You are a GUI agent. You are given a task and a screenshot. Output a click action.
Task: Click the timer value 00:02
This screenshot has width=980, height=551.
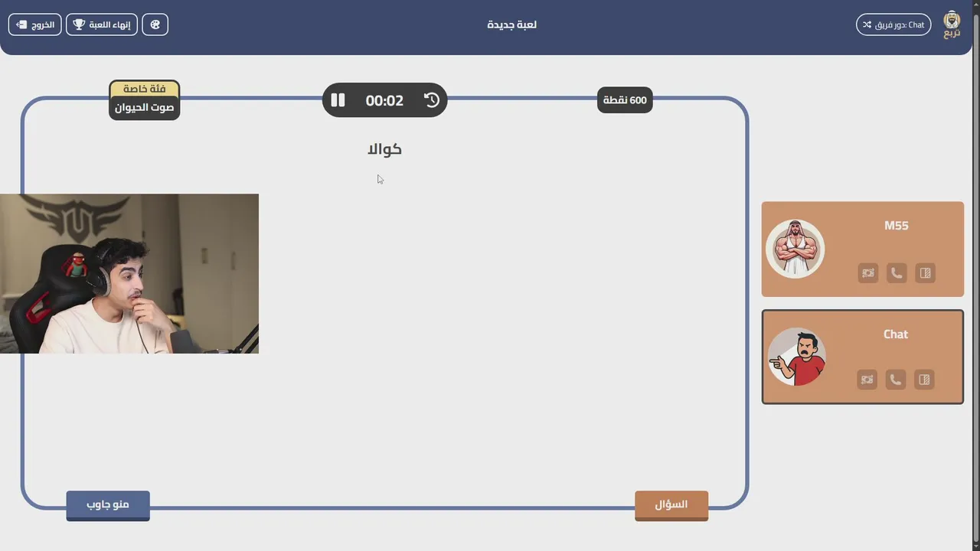384,100
